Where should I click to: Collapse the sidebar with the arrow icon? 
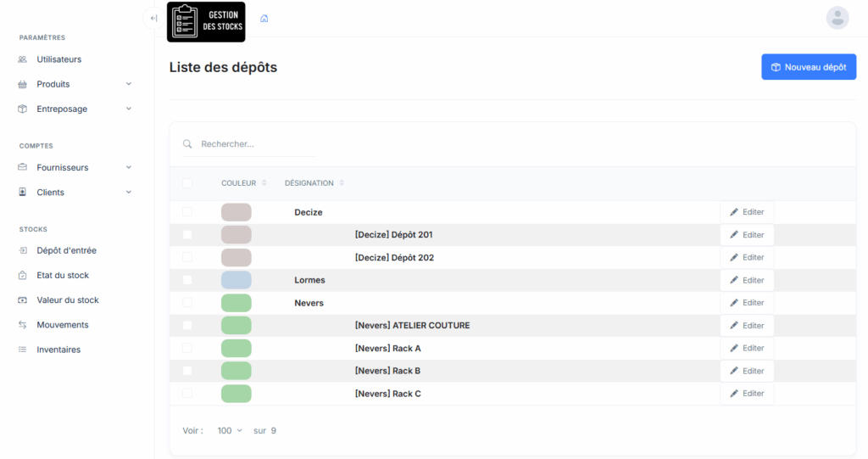coord(153,18)
